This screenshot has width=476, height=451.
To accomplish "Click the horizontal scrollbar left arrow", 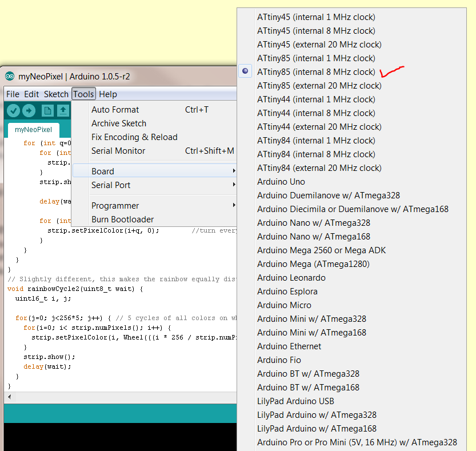I will point(9,397).
